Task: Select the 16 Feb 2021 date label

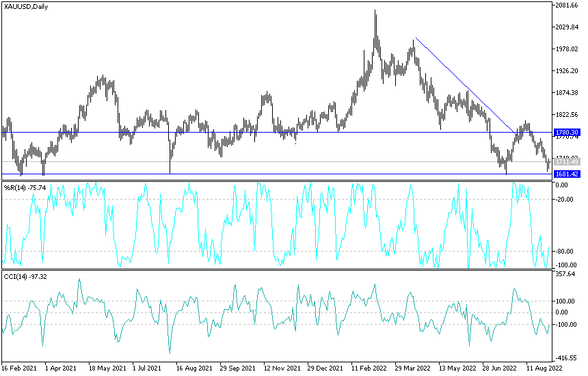Action: coord(18,368)
